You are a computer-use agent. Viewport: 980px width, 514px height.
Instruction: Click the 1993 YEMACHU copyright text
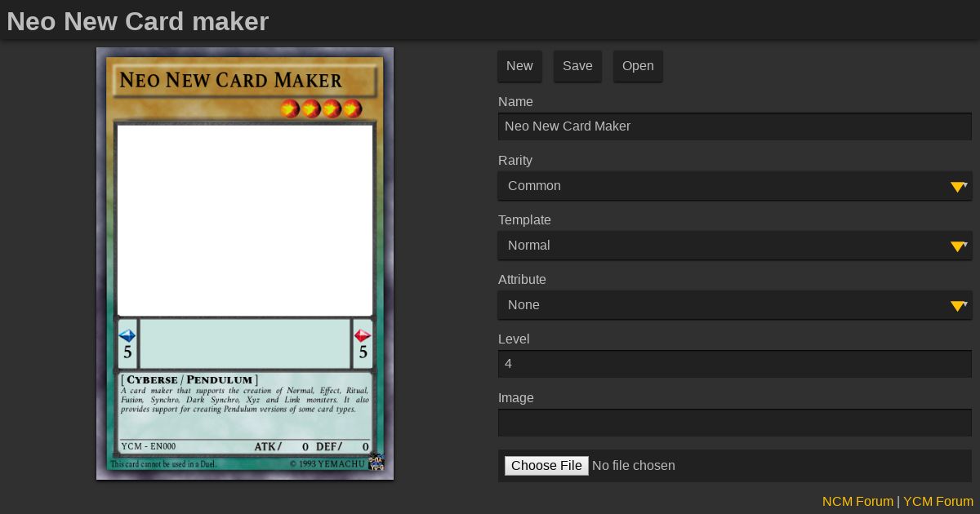pos(327,463)
